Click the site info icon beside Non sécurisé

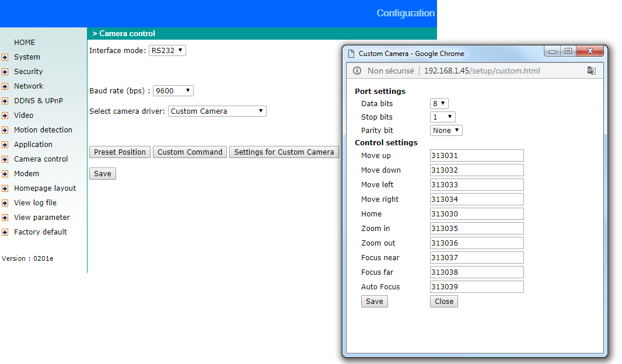point(357,71)
